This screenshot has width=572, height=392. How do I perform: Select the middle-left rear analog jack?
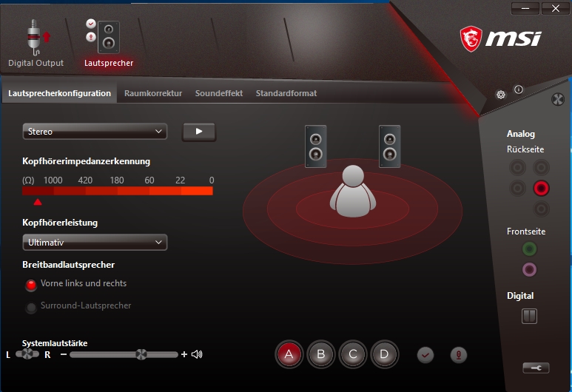518,188
